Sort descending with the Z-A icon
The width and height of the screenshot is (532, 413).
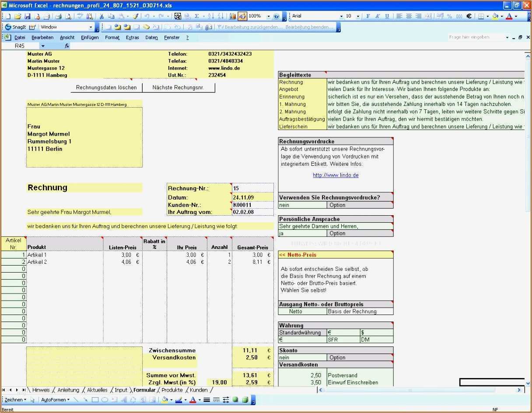tap(220, 16)
